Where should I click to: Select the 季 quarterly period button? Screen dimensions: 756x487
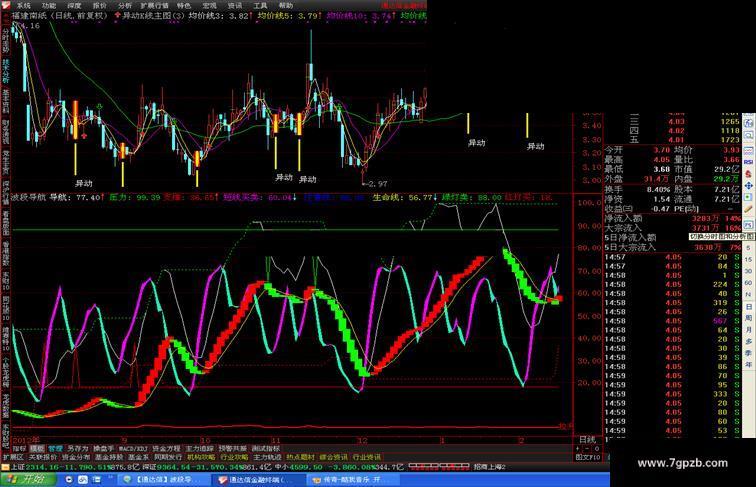[x=748, y=353]
